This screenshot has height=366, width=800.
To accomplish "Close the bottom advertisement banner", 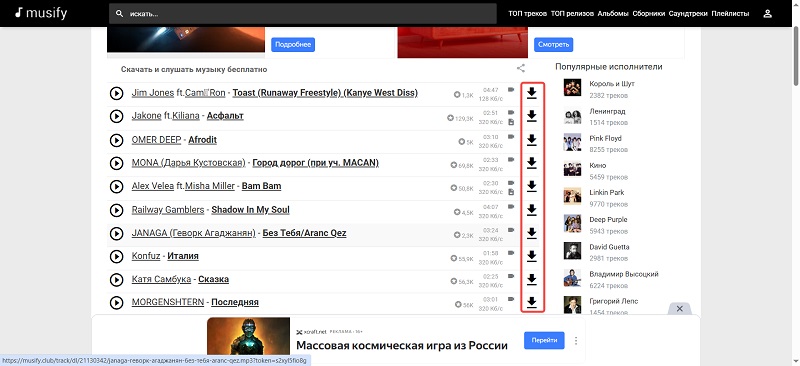I will [x=680, y=309].
